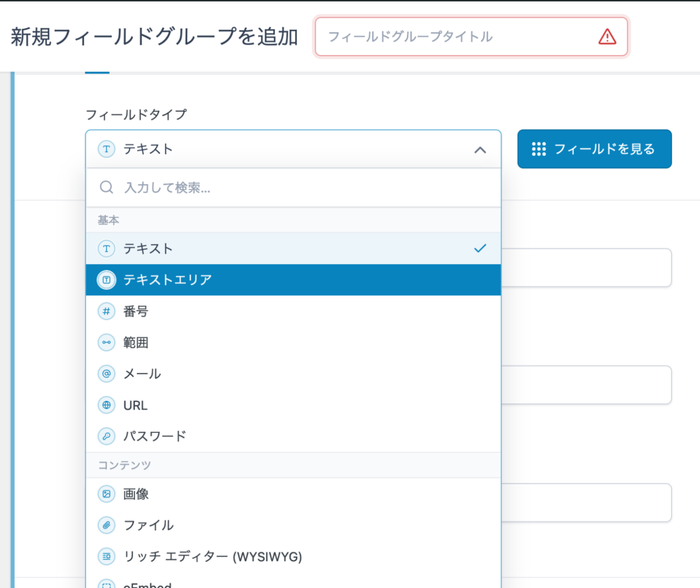Image resolution: width=700 pixels, height=588 pixels.
Task: Click the hash icon for Number field
Action: [106, 311]
